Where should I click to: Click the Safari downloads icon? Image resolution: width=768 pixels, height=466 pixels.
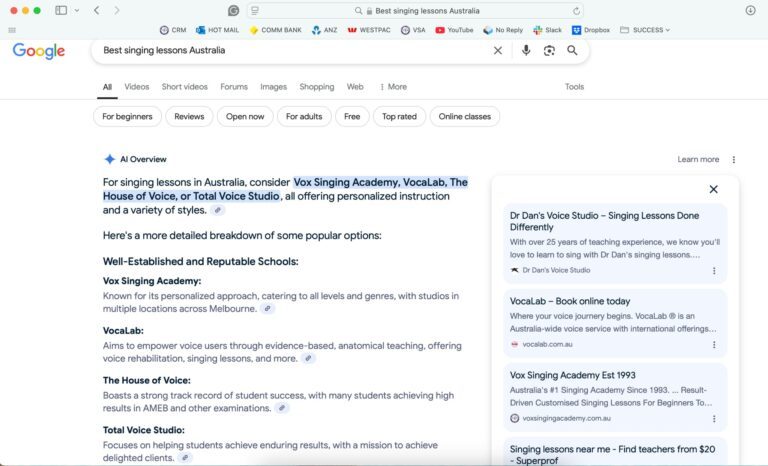pyautogui.click(x=750, y=10)
